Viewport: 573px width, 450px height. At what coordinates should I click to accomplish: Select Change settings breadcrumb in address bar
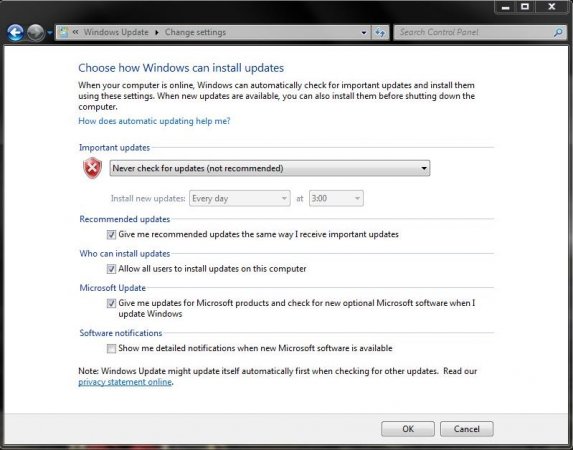click(x=195, y=32)
